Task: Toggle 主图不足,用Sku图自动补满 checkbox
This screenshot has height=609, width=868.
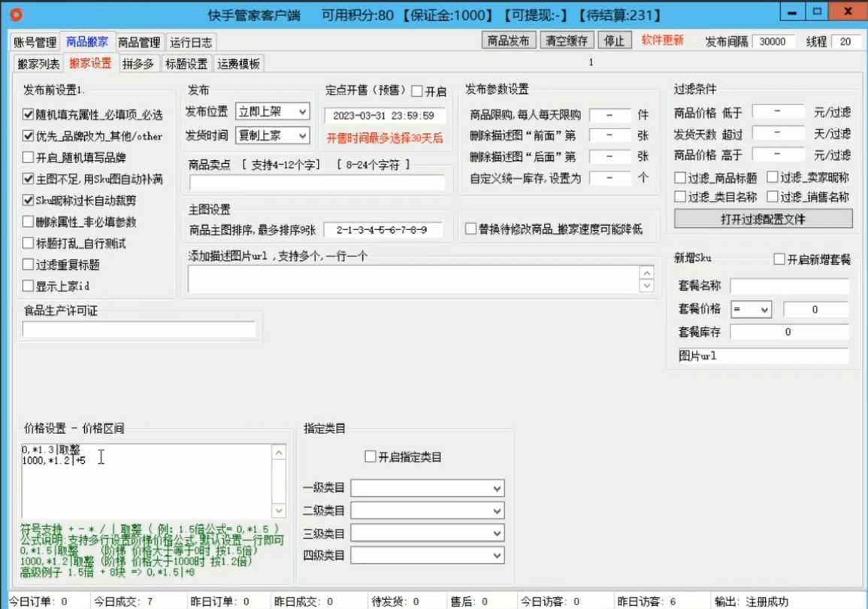Action: 29,179
